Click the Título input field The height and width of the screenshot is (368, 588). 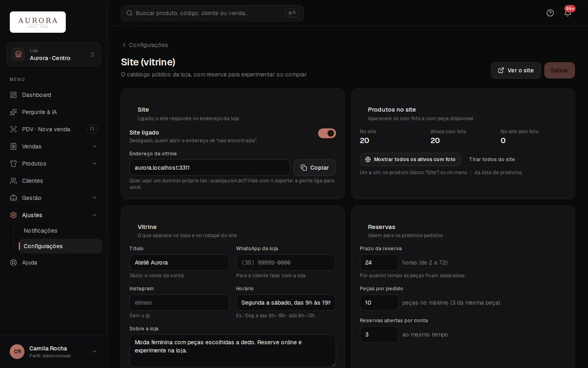179,263
